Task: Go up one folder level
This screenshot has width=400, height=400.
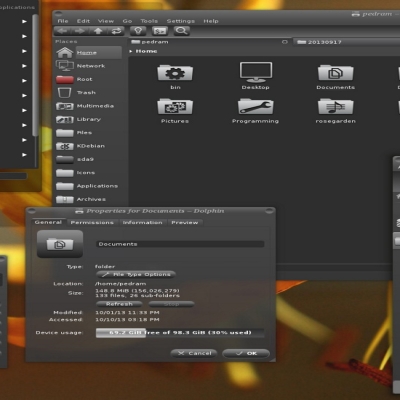Action: (98, 31)
